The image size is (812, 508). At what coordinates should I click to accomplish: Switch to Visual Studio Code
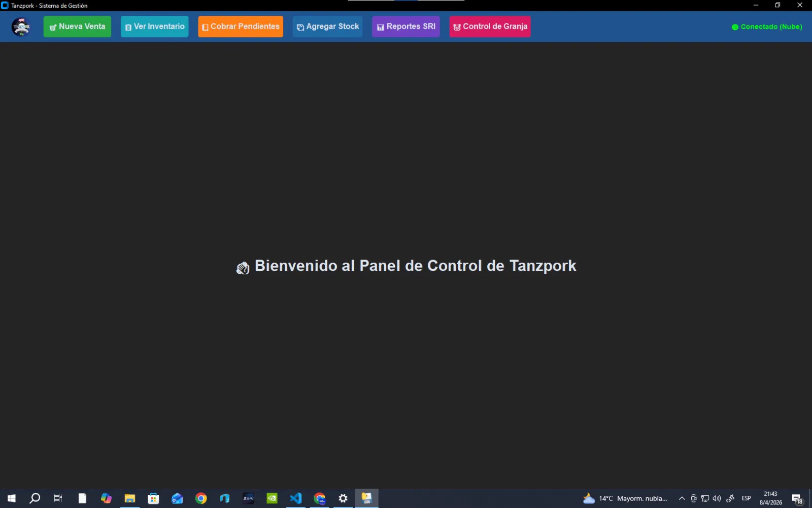click(295, 498)
